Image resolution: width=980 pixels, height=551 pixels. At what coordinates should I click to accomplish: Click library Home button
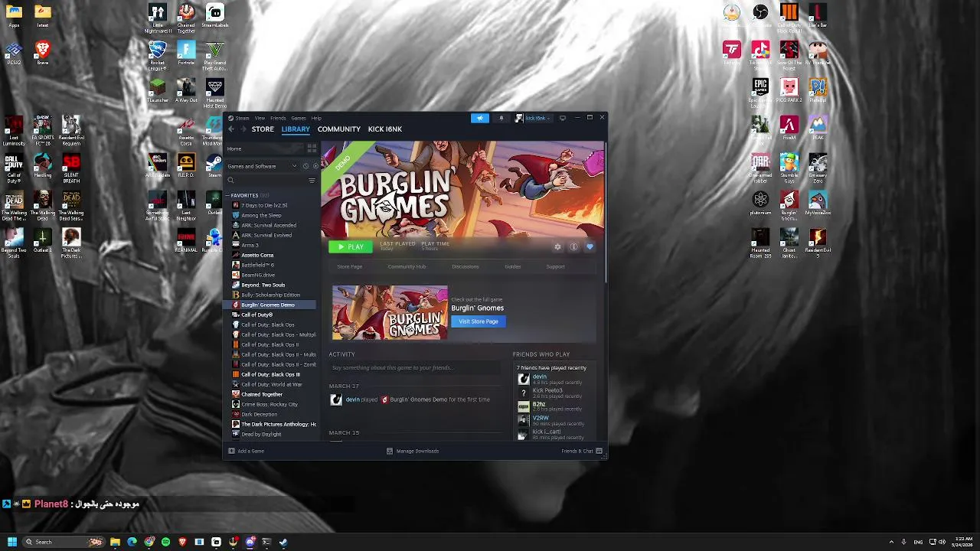[x=263, y=148]
